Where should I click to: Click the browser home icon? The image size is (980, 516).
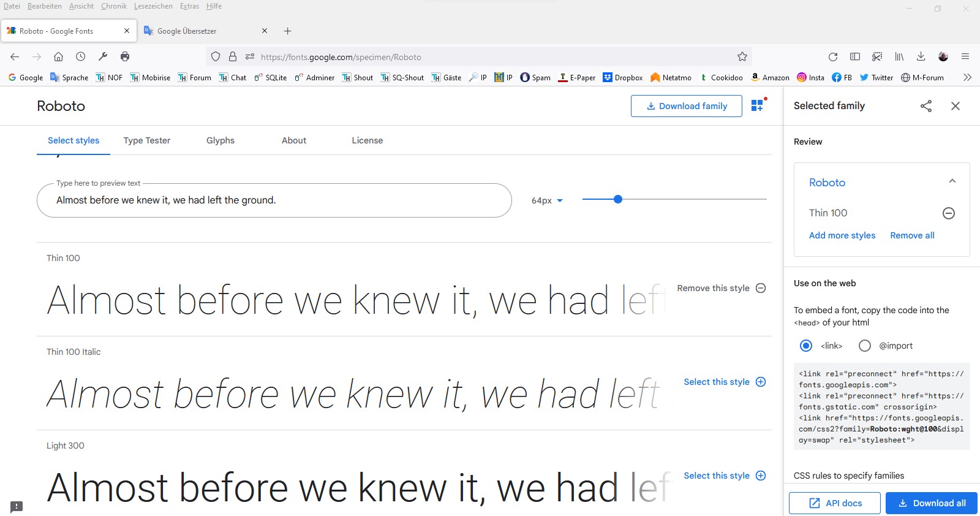[x=59, y=56]
